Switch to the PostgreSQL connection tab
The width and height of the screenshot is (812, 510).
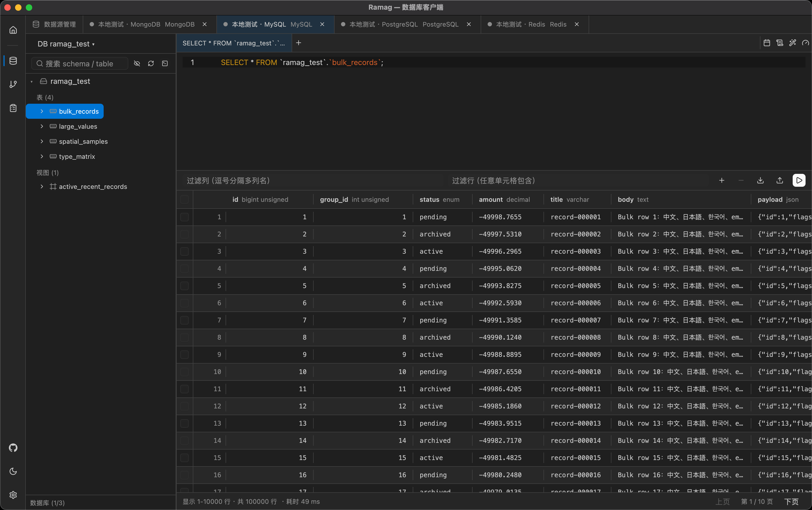coord(404,24)
